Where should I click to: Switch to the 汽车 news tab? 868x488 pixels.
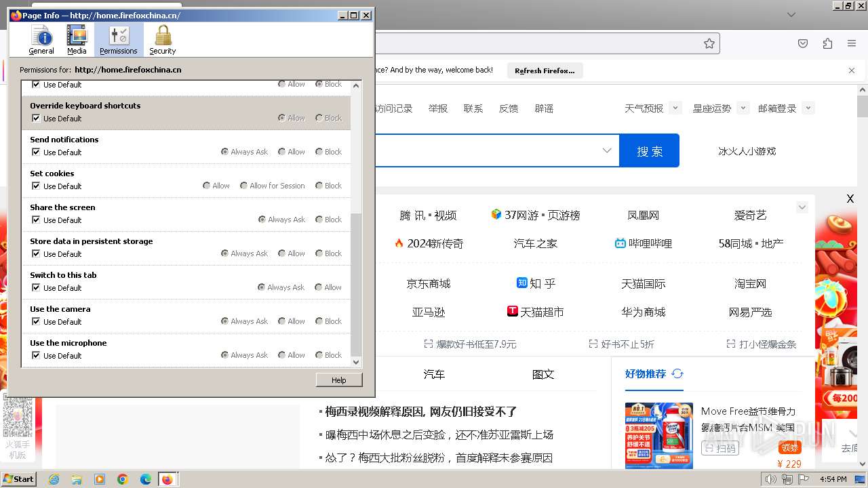click(434, 374)
